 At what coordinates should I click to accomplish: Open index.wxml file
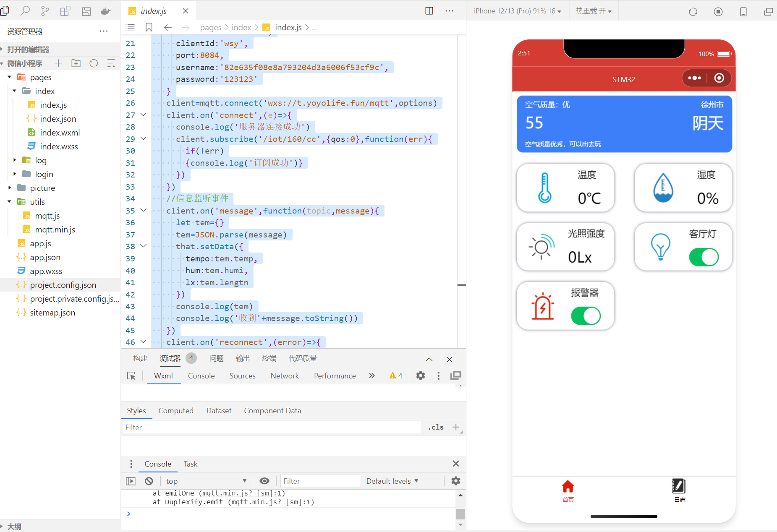pyautogui.click(x=60, y=133)
